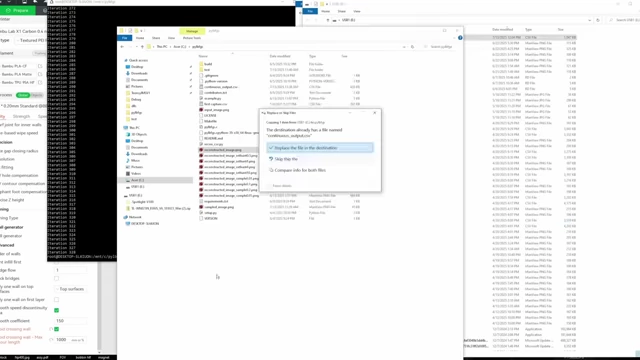
Task: Expand the front Explorer address bar history dropdown
Action: [x=404, y=47]
